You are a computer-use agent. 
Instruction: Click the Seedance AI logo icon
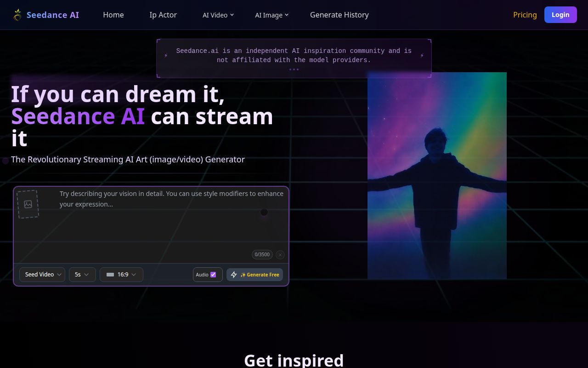pyautogui.click(x=17, y=15)
